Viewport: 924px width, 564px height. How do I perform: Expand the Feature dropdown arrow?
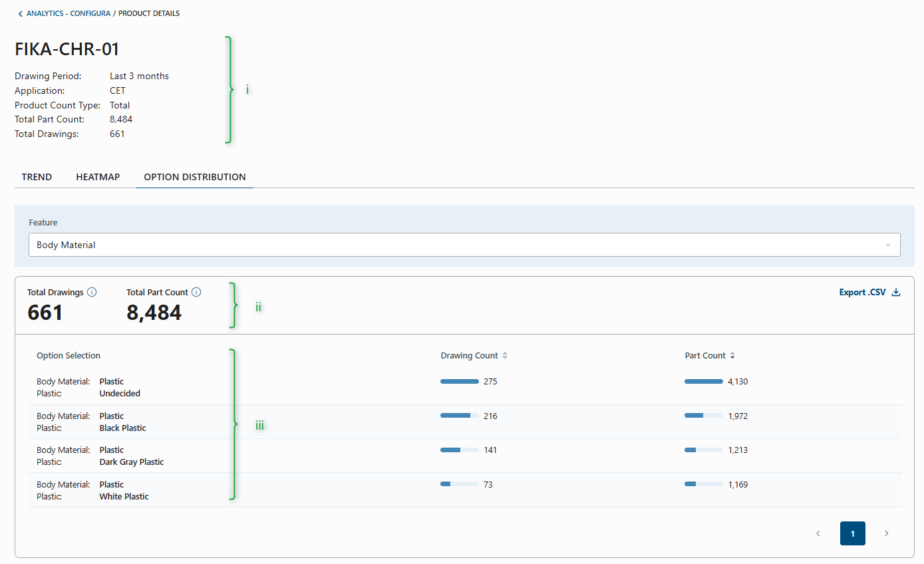[888, 245]
